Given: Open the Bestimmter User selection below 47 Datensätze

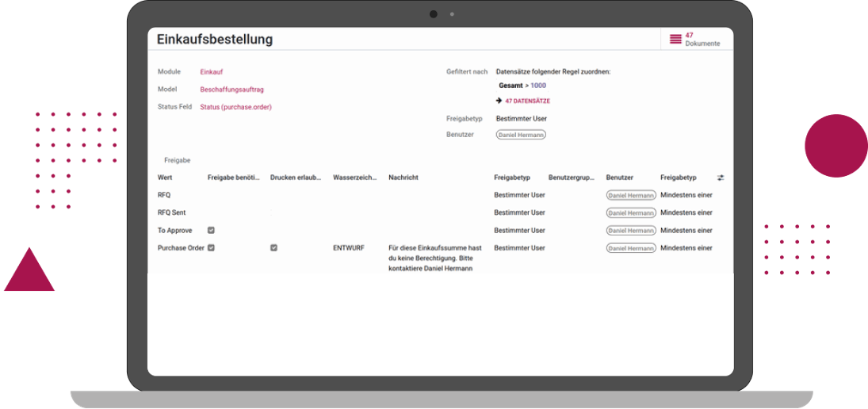Looking at the screenshot, I should pos(521,119).
